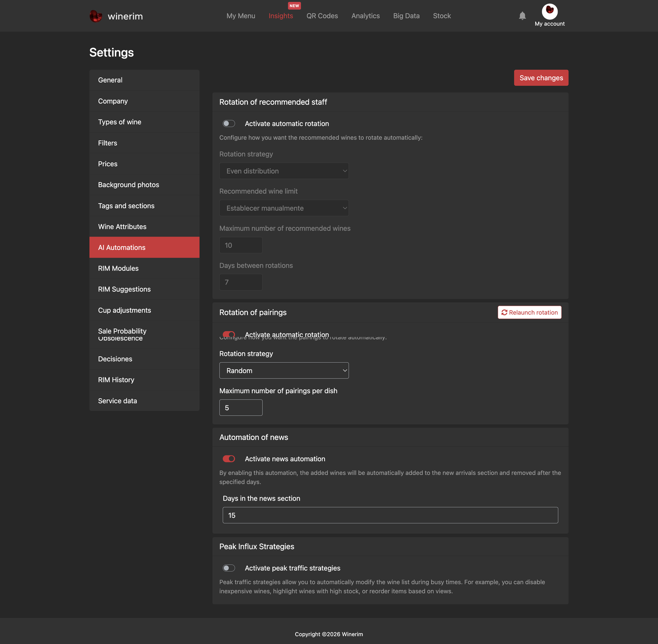Click Days in the news section field
The width and height of the screenshot is (658, 644).
point(390,515)
